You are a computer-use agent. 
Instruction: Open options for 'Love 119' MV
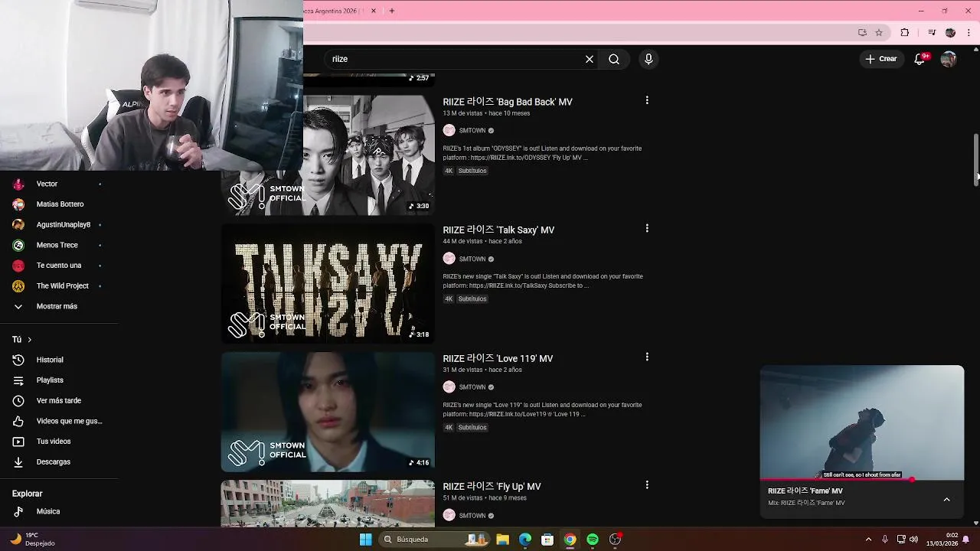click(x=647, y=357)
